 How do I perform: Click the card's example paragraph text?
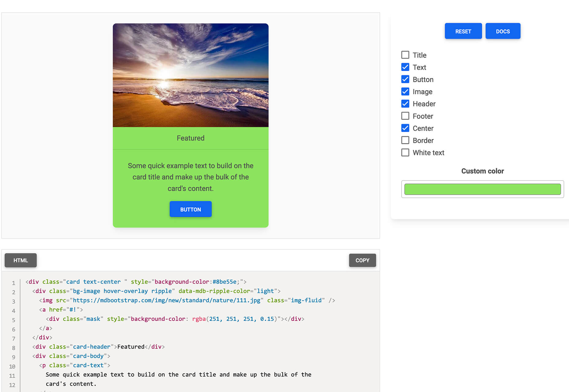(x=190, y=177)
